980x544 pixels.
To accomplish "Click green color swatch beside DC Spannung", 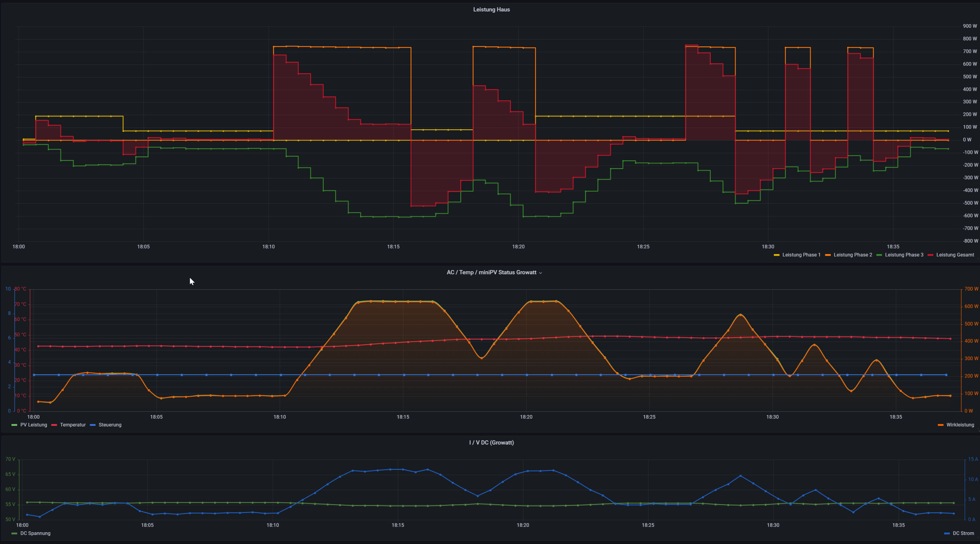I will 14,533.
